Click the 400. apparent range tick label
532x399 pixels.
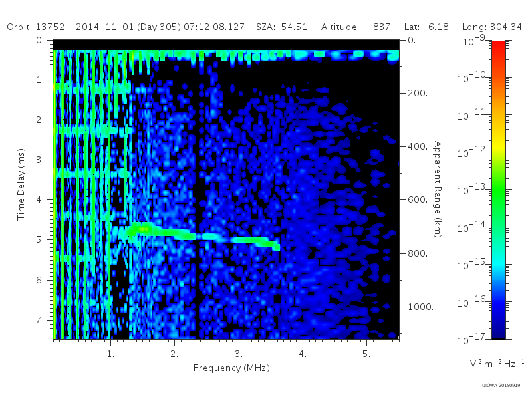point(418,146)
